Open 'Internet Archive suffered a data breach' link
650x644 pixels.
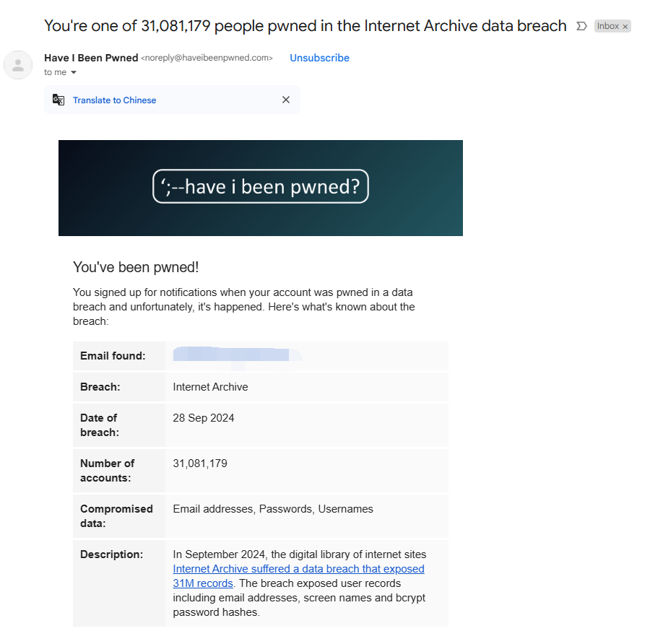[x=298, y=569]
